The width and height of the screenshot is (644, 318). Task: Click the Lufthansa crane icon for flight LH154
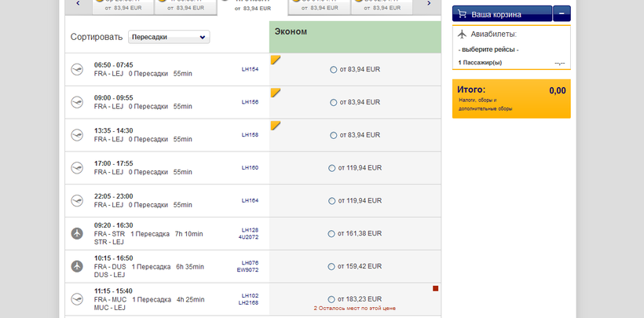[77, 69]
